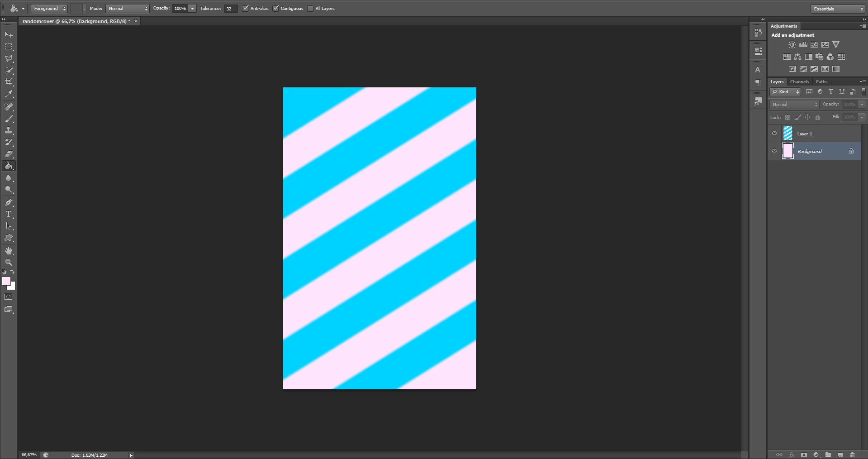This screenshot has width=868, height=459.
Task: Open the Character panel icon
Action: point(759,70)
